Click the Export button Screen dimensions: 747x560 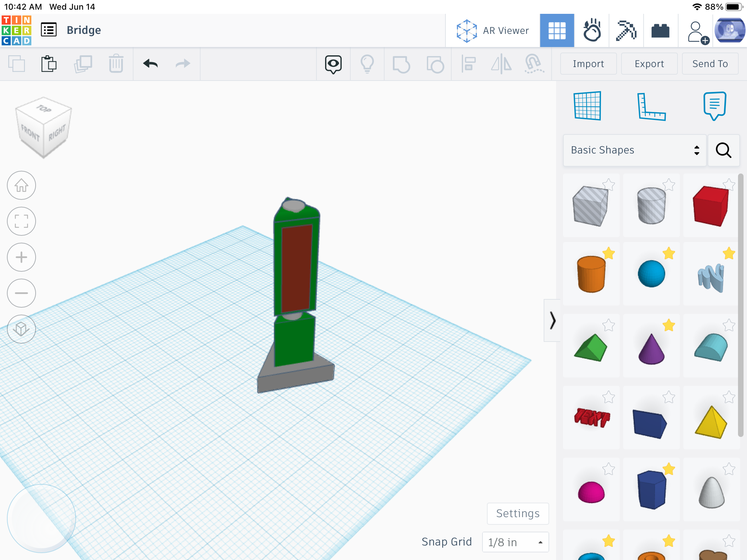pos(649,64)
